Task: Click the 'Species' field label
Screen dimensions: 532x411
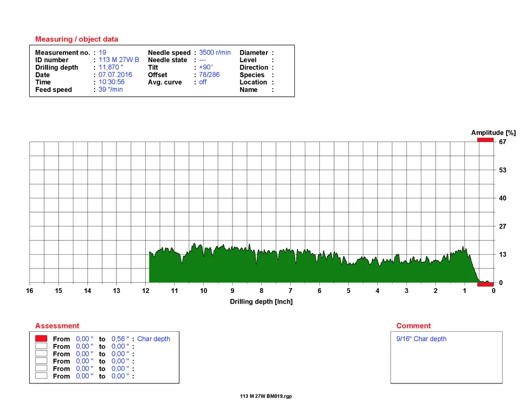Action: (x=252, y=75)
